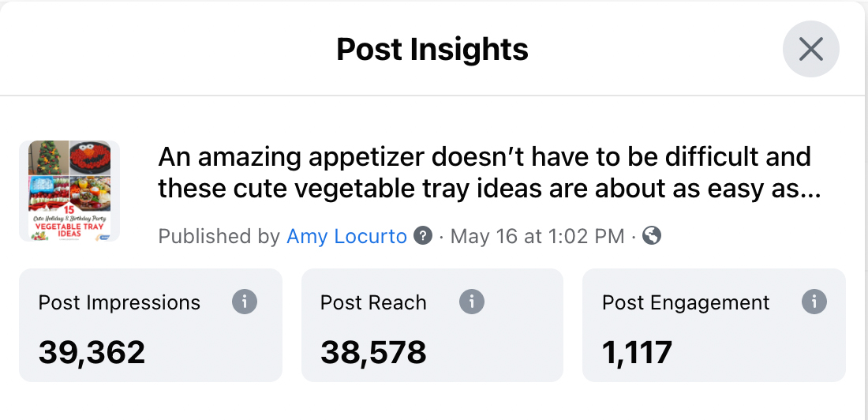Show info for Post Impressions
The image size is (868, 420).
pos(245,302)
